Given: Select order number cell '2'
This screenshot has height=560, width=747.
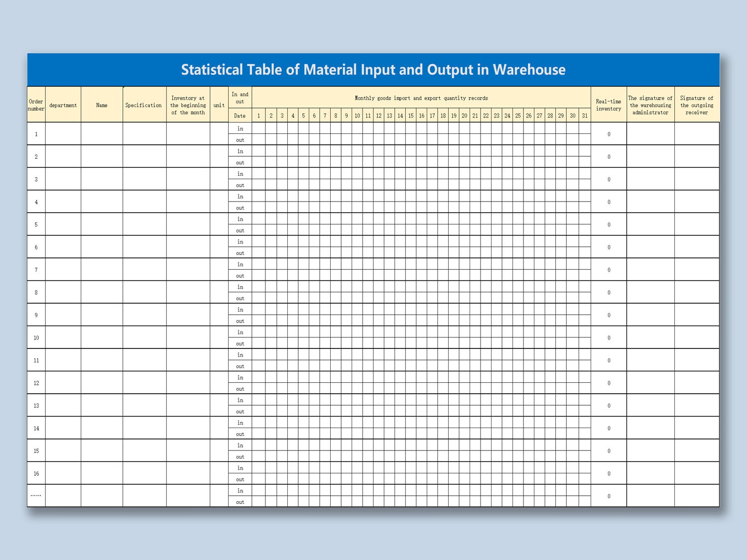Looking at the screenshot, I should click(x=36, y=156).
